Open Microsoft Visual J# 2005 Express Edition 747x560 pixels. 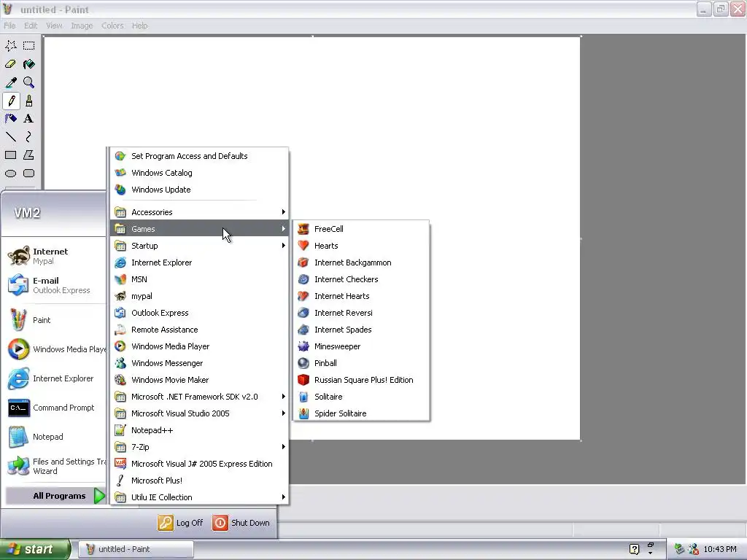tap(199, 464)
